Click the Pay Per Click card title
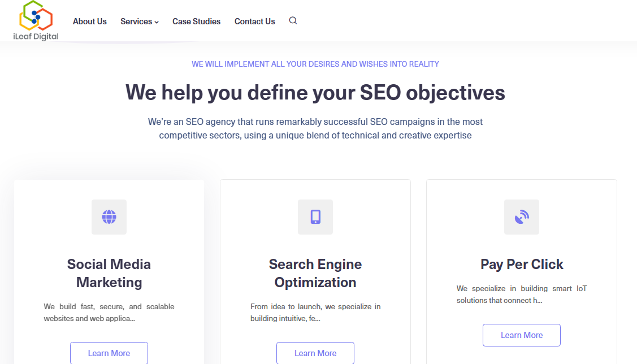The image size is (637, 364). [522, 264]
